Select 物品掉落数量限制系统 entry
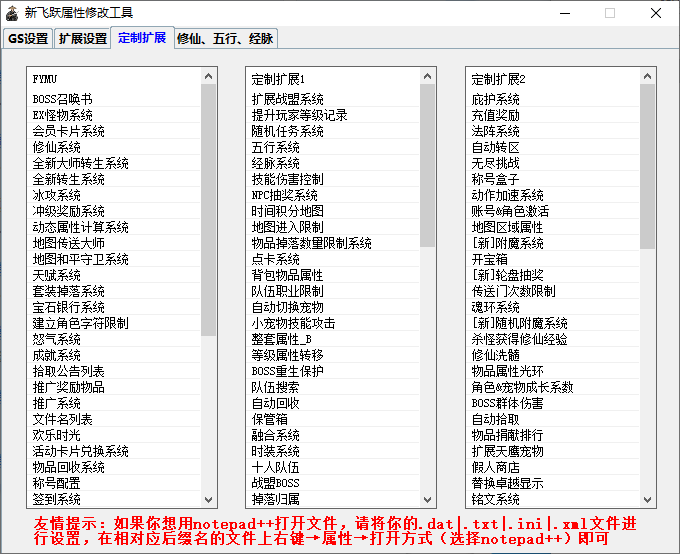This screenshot has width=680, height=554. 311,243
